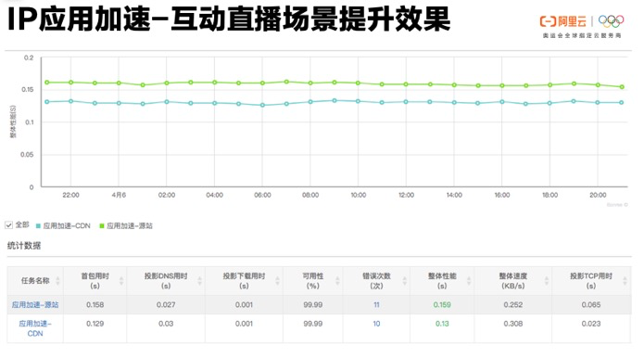This screenshot has width=644, height=358.
Task: Sort by 可用性 column arrows
Action: click(x=337, y=281)
